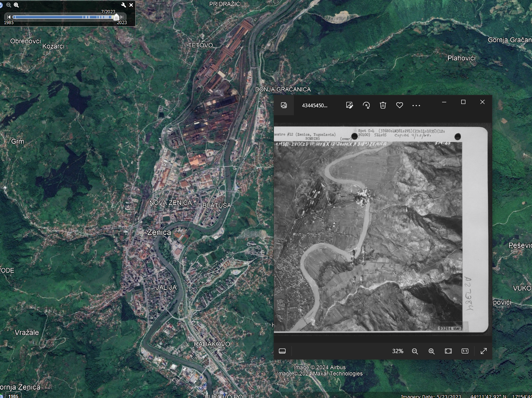The height and width of the screenshot is (398, 532).
Task: Edit image in Photos window
Action: [x=350, y=105]
